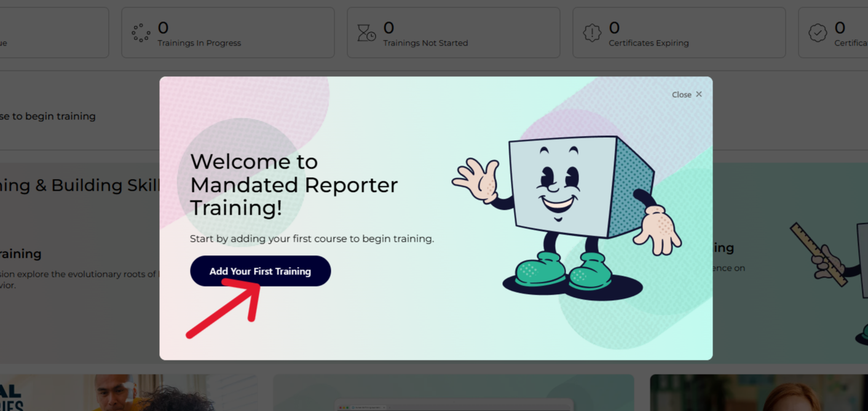Click the Trainings In Progress spinner icon

pos(141,33)
